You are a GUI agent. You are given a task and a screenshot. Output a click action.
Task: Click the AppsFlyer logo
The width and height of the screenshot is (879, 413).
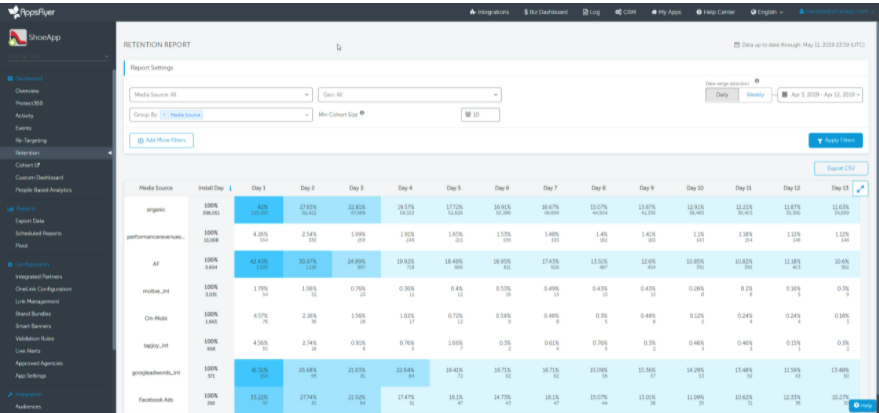pyautogui.click(x=31, y=11)
